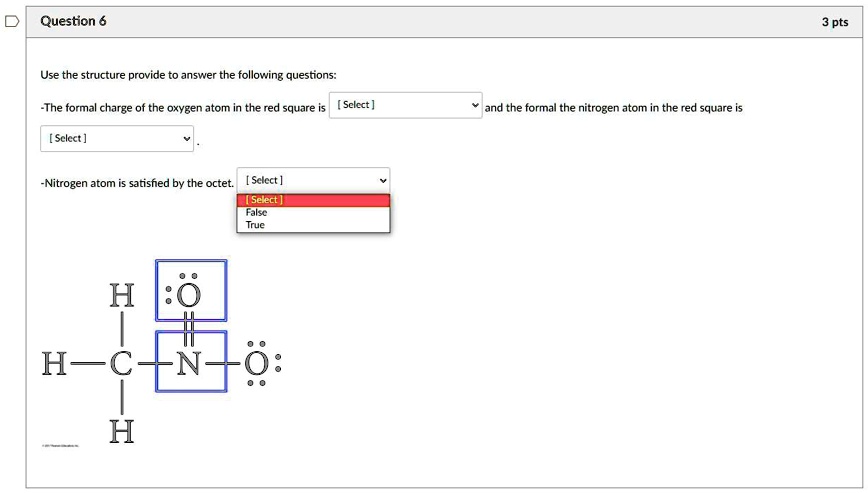The height and width of the screenshot is (493, 868).
Task: Click the Question 6 heading
Action: click(x=74, y=22)
